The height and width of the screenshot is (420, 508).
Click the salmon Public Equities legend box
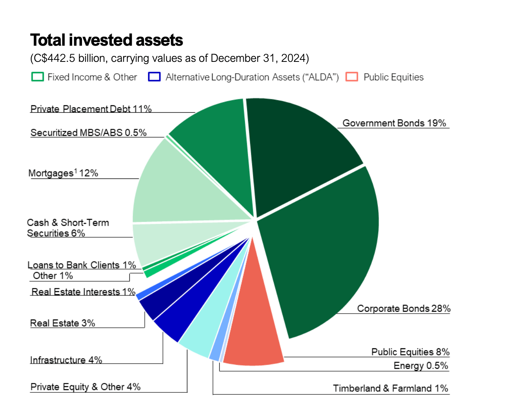pyautogui.click(x=352, y=77)
